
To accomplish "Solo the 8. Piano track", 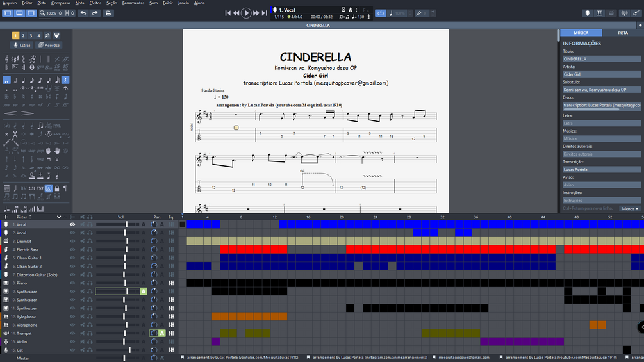I will coord(90,283).
